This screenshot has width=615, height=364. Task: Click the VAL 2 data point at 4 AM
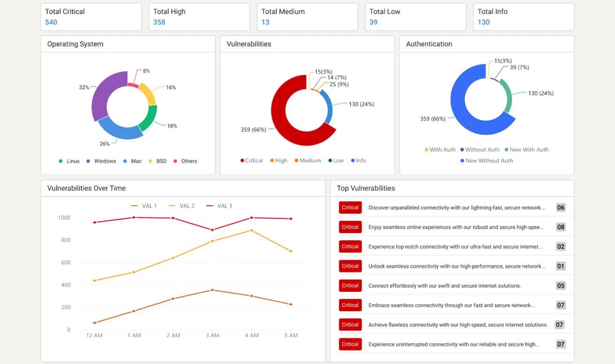click(252, 230)
